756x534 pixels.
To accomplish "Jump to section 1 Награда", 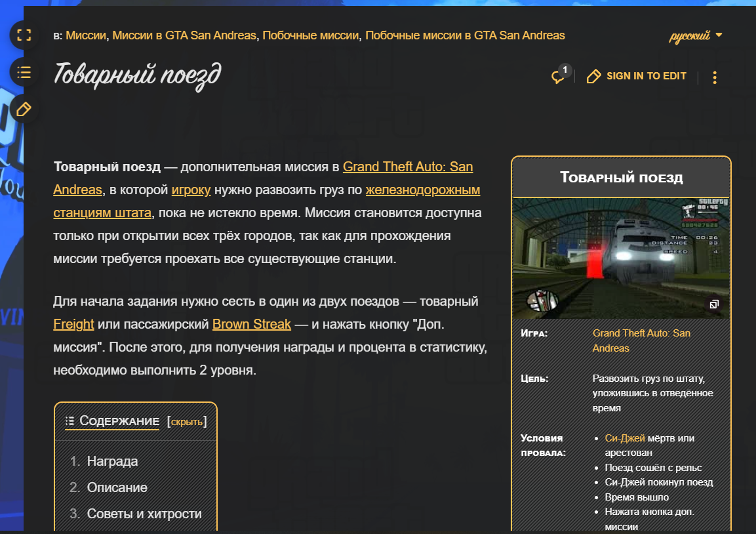I will tap(112, 461).
